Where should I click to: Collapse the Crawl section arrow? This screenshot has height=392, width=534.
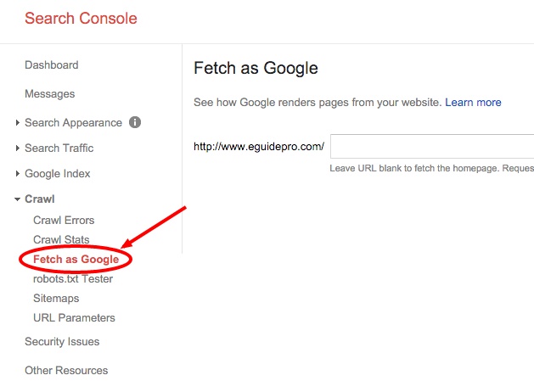(17, 199)
